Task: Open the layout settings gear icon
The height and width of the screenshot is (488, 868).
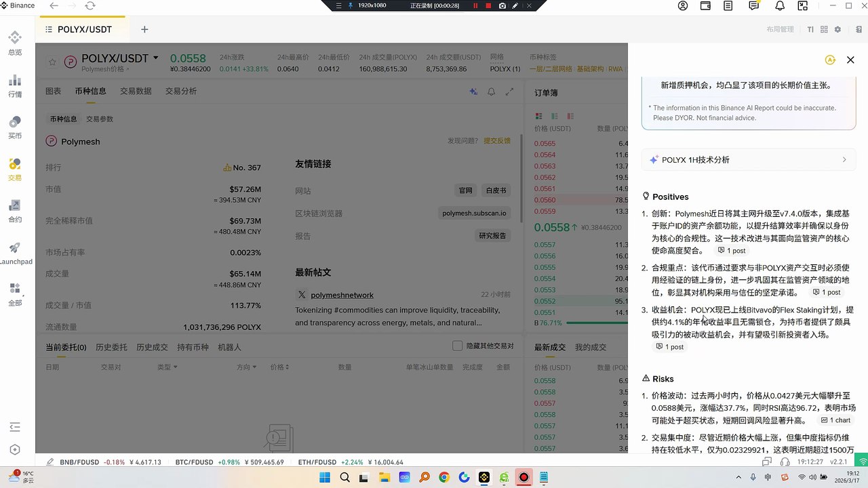Action: coord(837,30)
